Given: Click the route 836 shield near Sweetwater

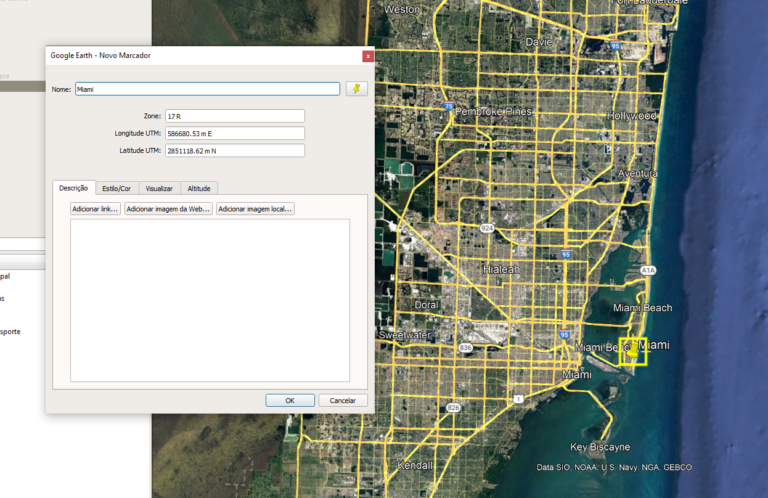Looking at the screenshot, I should (x=465, y=347).
